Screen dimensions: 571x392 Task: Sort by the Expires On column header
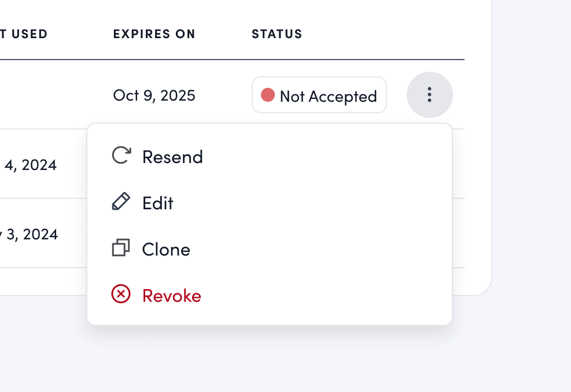[x=154, y=34]
